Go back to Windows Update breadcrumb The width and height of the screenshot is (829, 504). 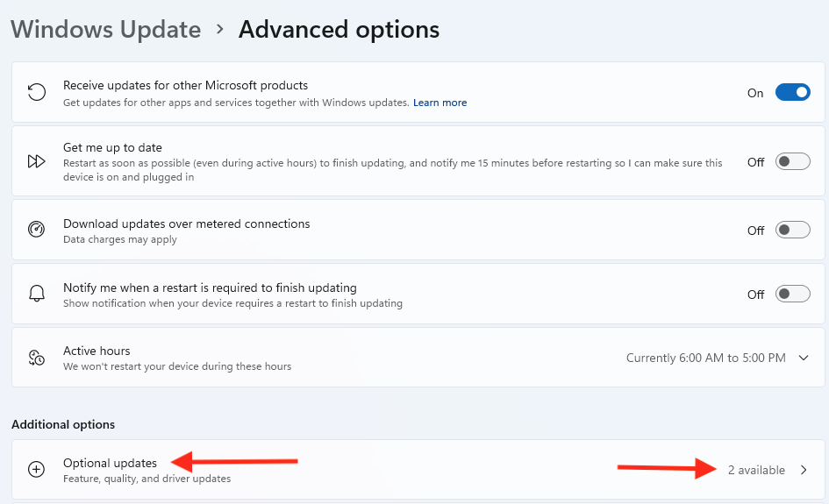tap(106, 29)
